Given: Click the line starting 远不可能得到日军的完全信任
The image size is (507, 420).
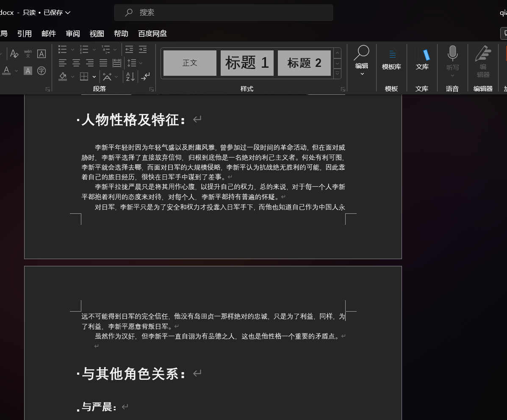Looking at the screenshot, I should (213, 317).
